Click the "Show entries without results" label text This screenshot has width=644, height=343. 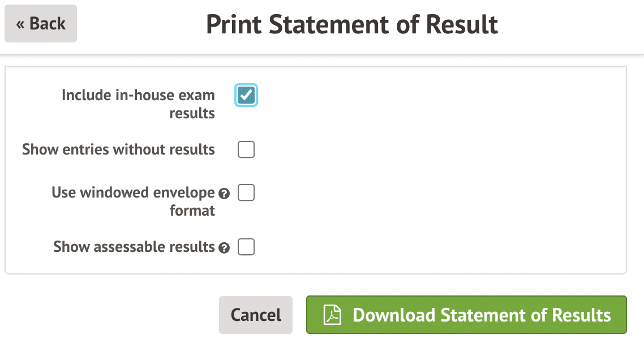[118, 150]
